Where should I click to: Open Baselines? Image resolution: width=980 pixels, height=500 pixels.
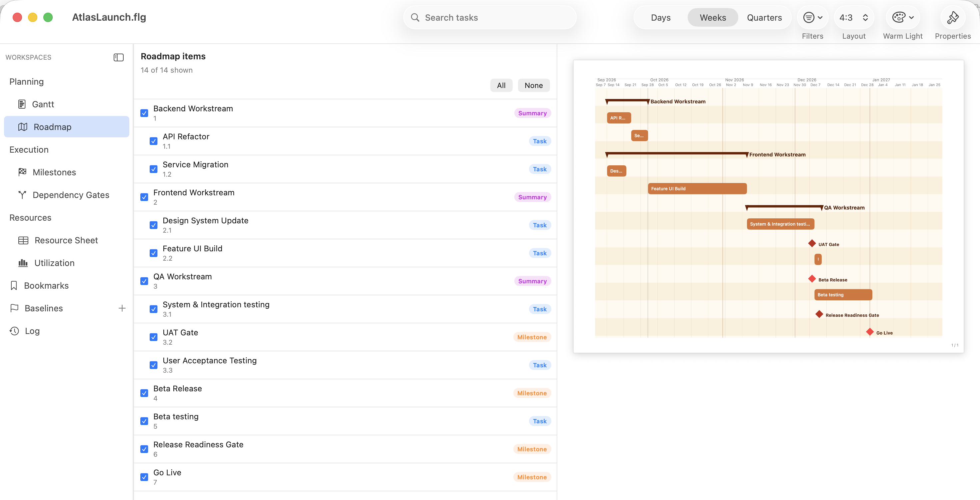coord(44,308)
